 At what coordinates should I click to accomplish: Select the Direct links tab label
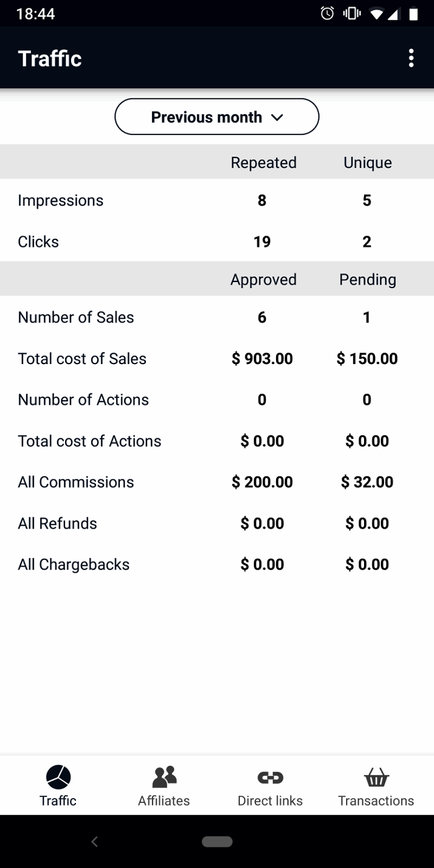[x=270, y=800]
